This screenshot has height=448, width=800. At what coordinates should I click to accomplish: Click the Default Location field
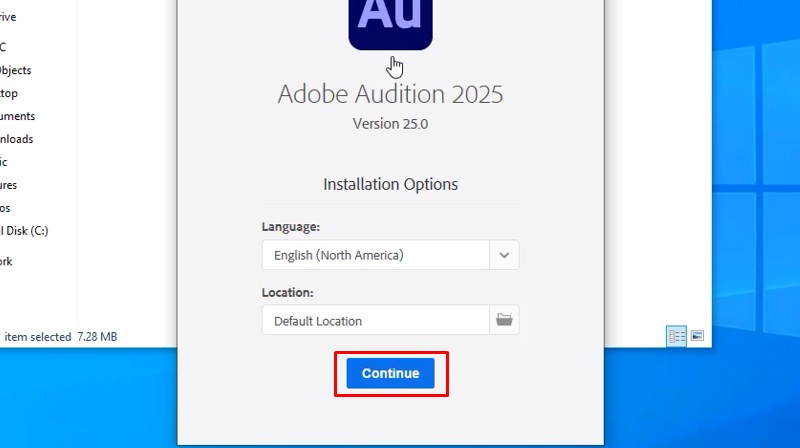pos(376,321)
